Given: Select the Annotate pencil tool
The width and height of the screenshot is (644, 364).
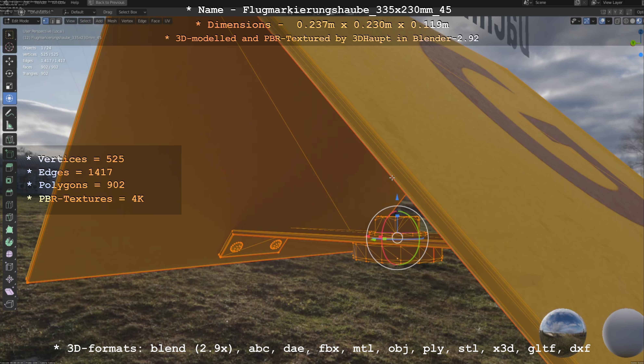Looking at the screenshot, I should click(9, 113).
